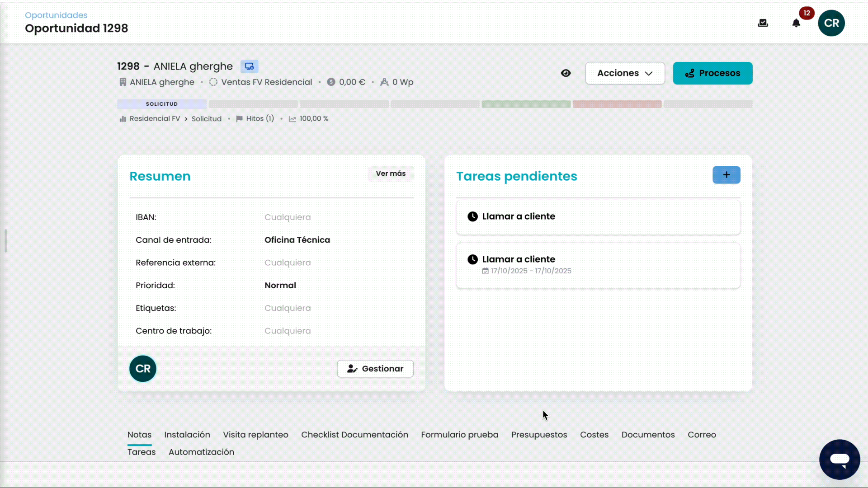
Task: Add a new pending task with plus button
Action: point(726,175)
